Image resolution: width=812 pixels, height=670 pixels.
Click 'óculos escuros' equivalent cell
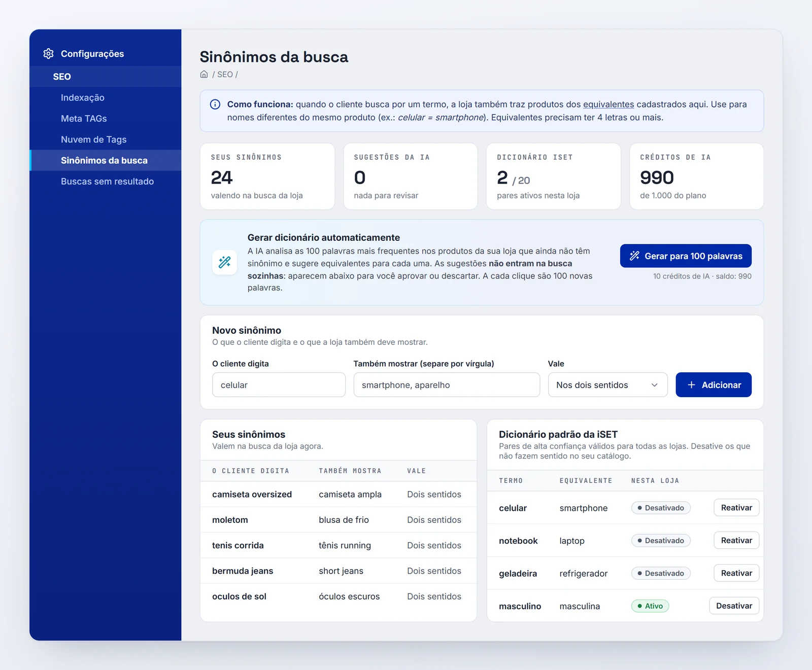pyautogui.click(x=349, y=596)
